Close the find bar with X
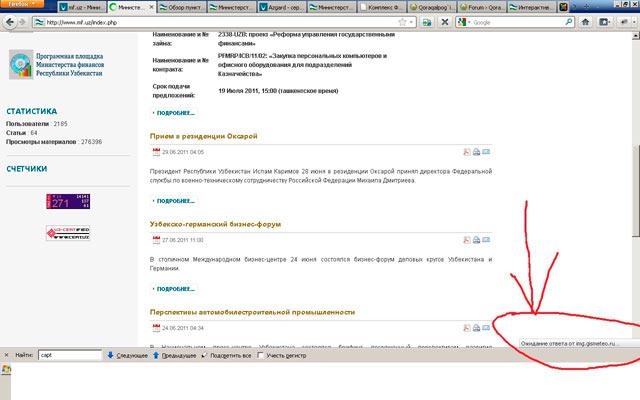 [6, 355]
